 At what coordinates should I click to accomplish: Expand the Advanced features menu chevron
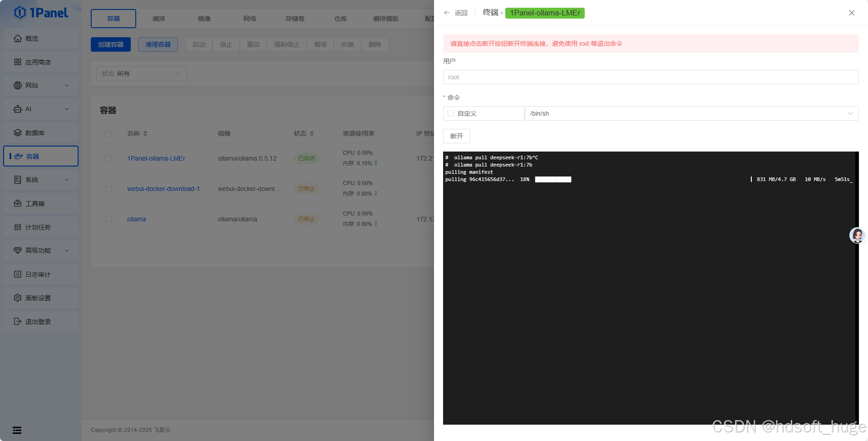[x=67, y=250]
